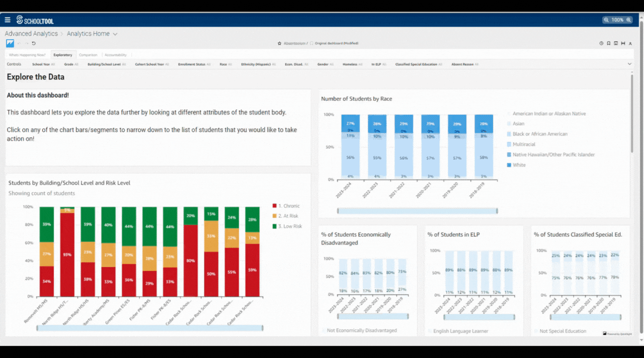Switch to the Accountability tab

point(115,55)
